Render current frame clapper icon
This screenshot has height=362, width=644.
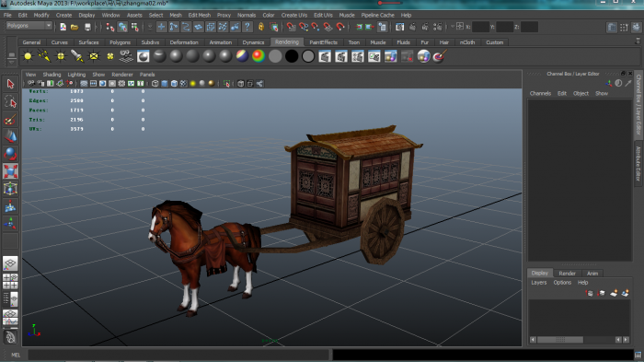[412, 27]
